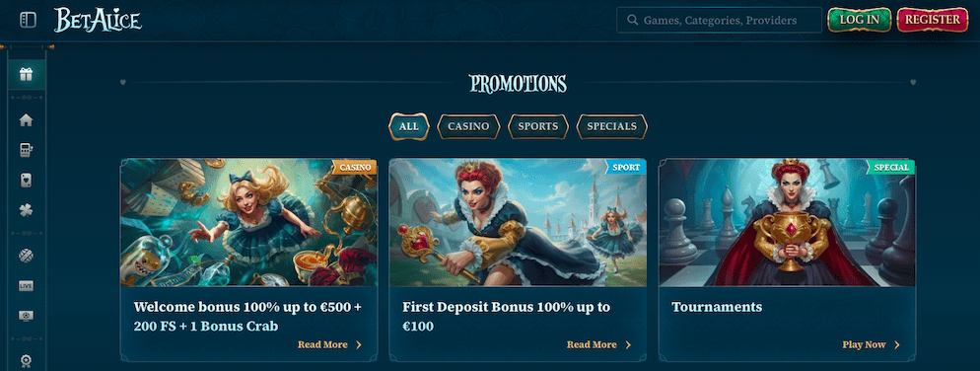Select the SPORTS promotions filter
The width and height of the screenshot is (980, 371).
click(x=538, y=126)
